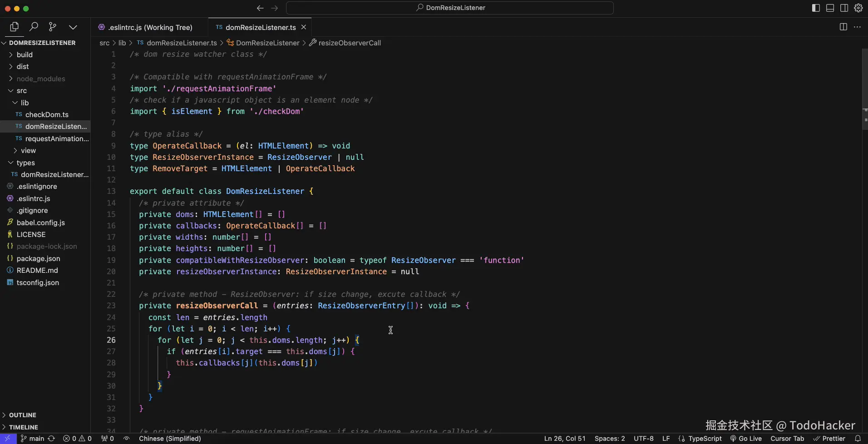Click main branch in status bar
868x444 pixels.
pos(32,439)
